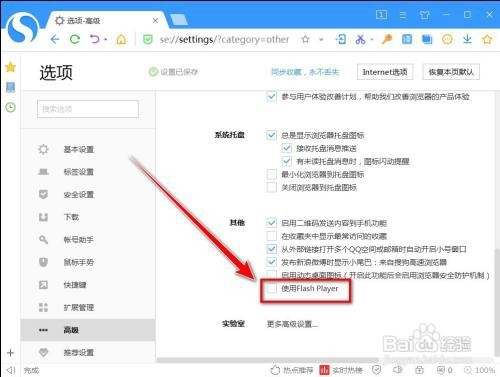Click the blue sync favorites link
This screenshot has height=377, width=500.
click(x=305, y=72)
